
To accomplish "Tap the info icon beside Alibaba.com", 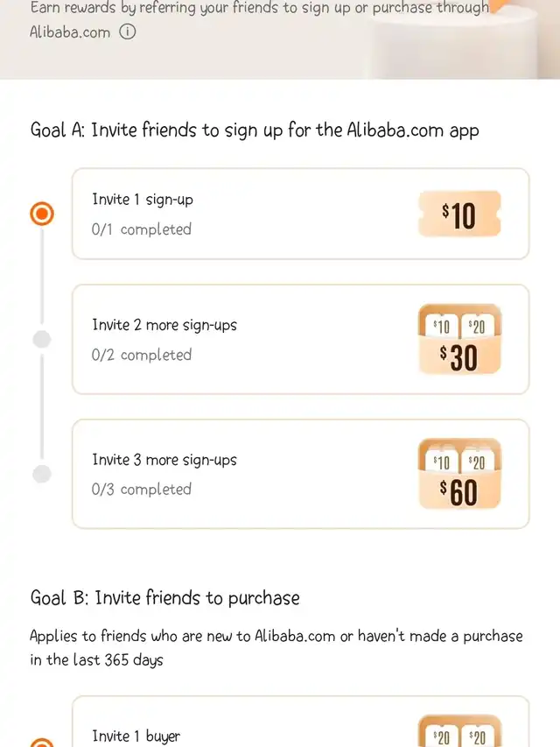I will pos(128,32).
